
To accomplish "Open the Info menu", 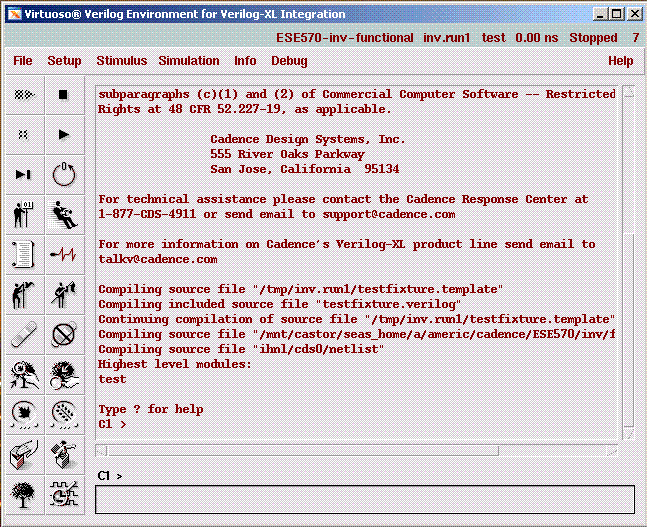I will point(245,61).
